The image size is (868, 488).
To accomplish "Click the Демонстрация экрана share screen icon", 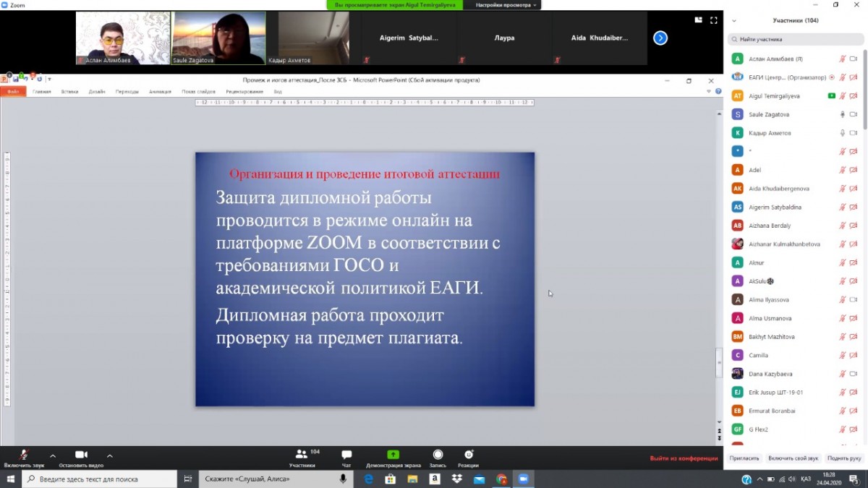I will (x=393, y=455).
